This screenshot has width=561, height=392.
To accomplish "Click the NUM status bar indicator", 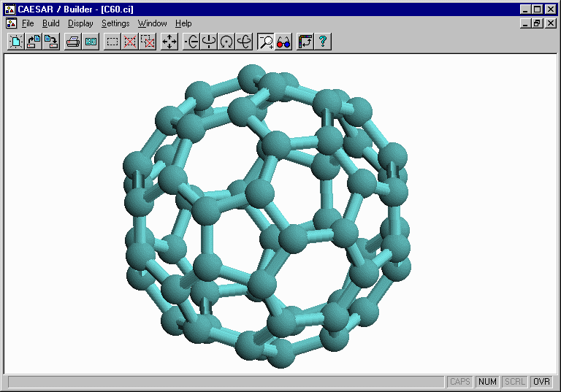I will (487, 382).
